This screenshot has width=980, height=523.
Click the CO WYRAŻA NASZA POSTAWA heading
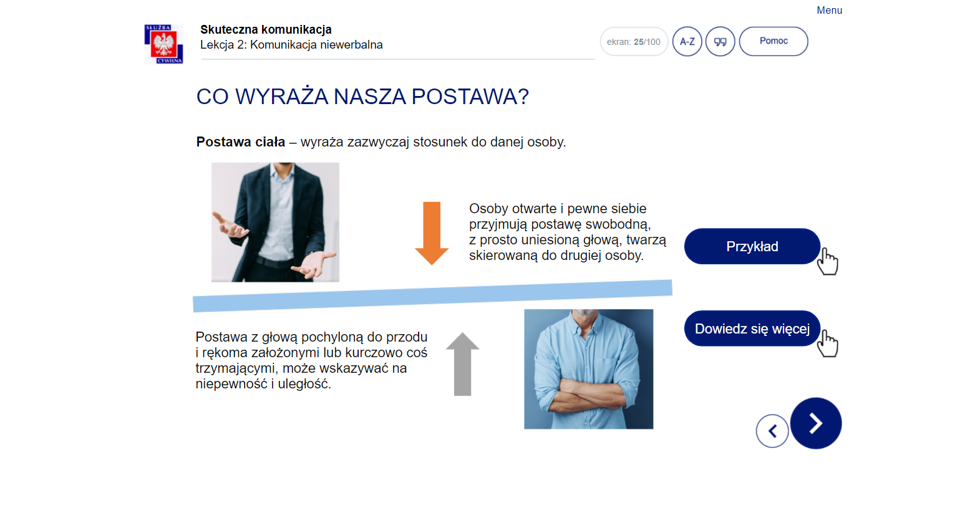click(362, 97)
